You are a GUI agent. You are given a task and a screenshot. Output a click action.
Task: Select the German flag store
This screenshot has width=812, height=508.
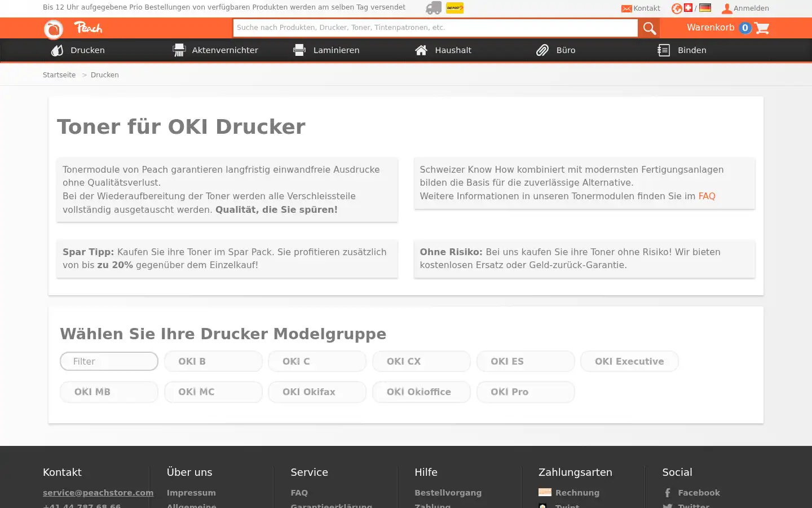705,8
